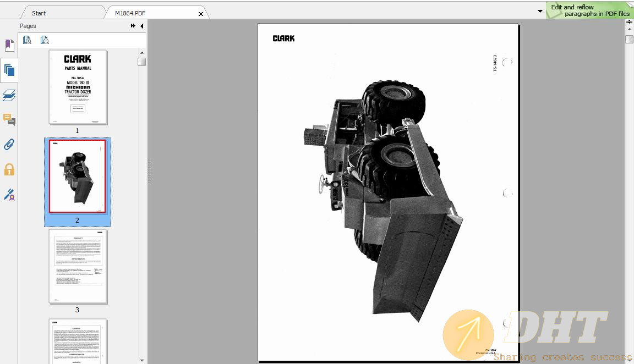
Task: Open the Pages thumbnails panel icon
Action: point(9,70)
